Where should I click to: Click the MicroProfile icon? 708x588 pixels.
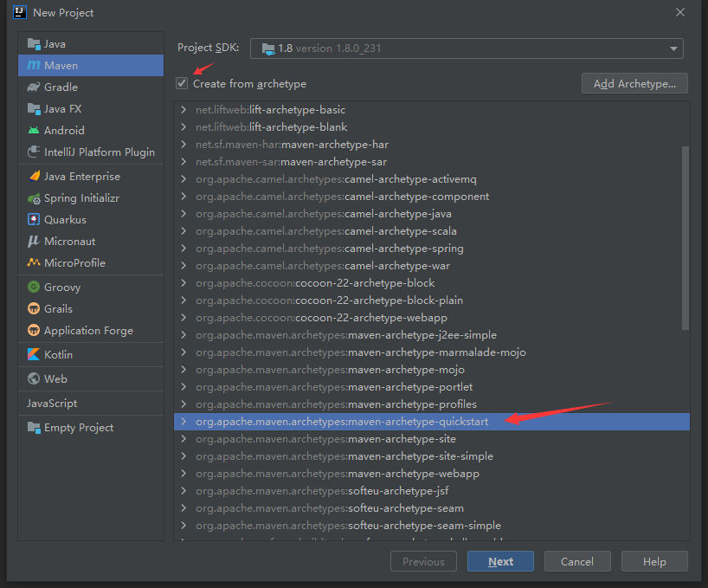click(34, 262)
